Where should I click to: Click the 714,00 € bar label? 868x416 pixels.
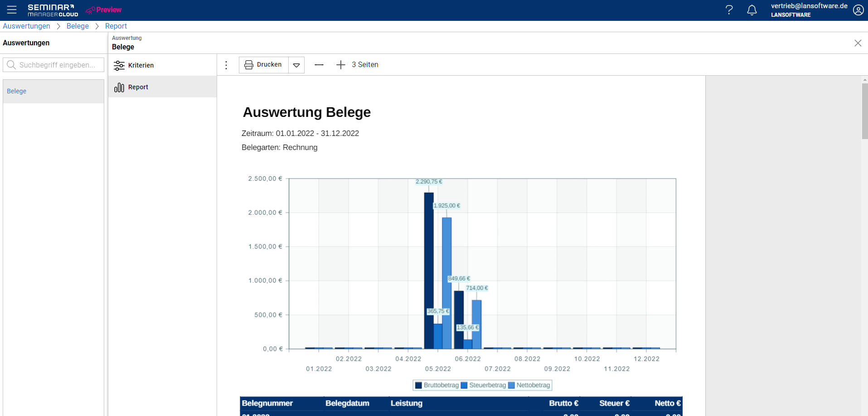coord(477,288)
